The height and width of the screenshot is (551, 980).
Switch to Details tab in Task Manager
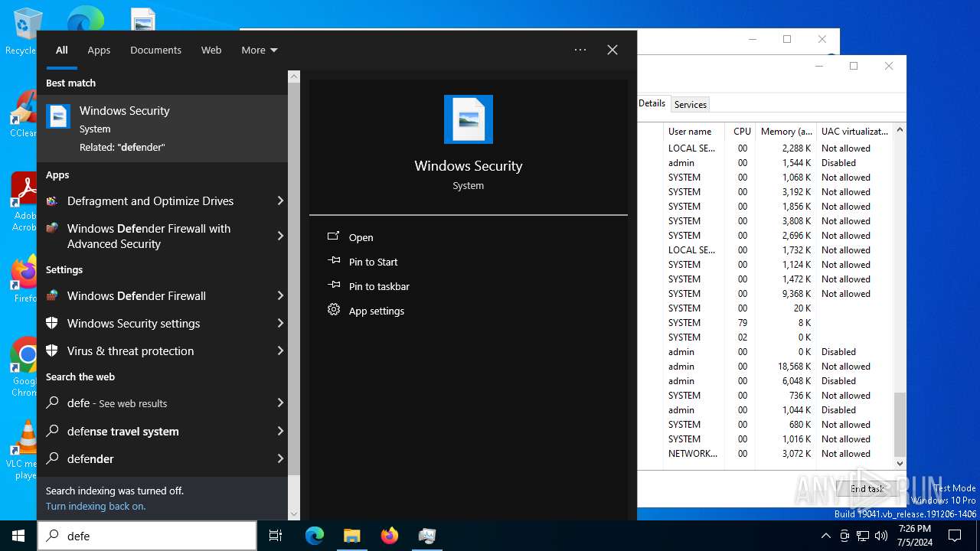(652, 103)
